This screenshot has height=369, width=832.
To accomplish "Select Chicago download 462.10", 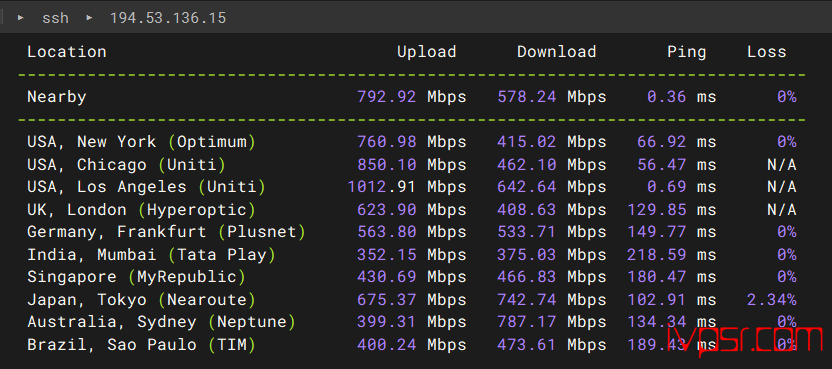I will tap(527, 165).
